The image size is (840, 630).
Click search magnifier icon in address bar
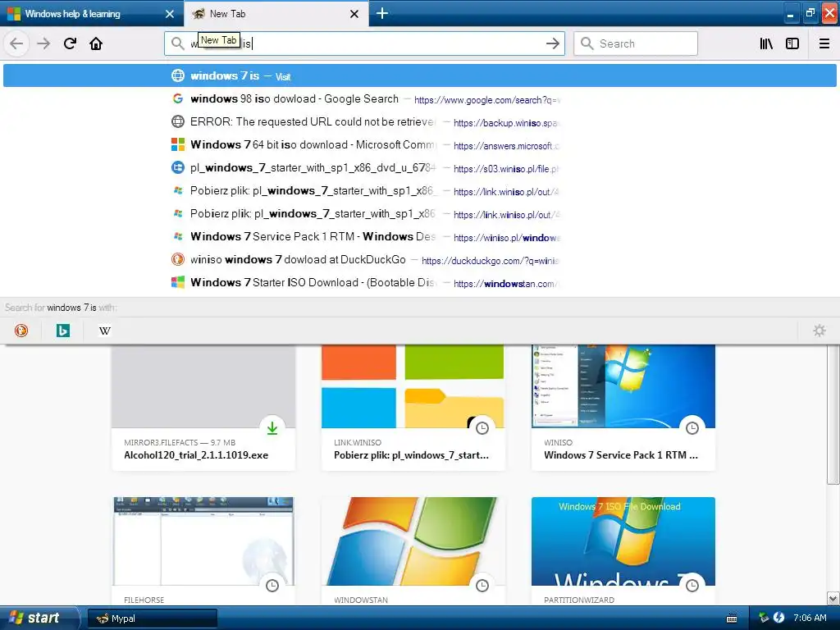(178, 43)
